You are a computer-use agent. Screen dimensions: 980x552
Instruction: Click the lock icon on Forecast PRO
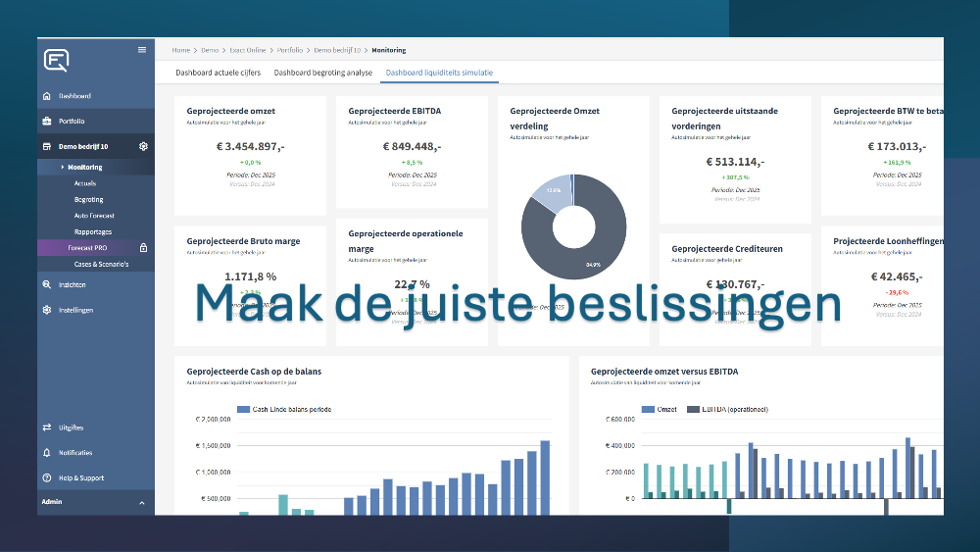tap(143, 248)
